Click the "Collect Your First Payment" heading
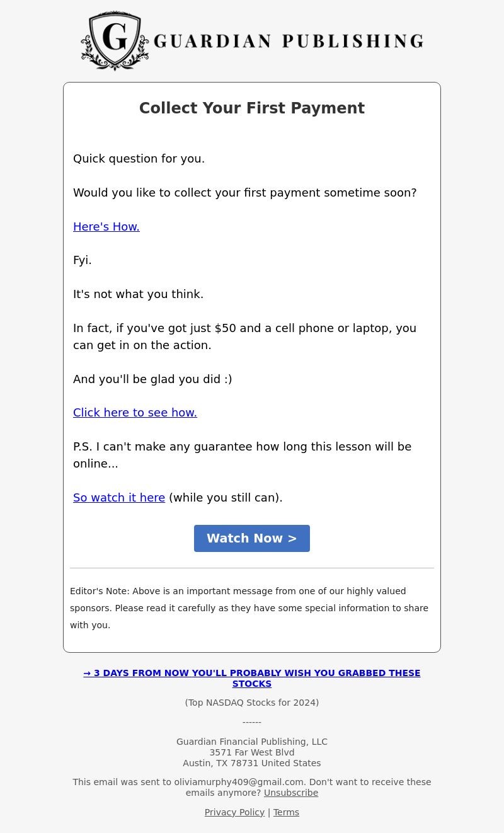Screen dimensions: 504x833 pyautogui.click(x=251, y=108)
